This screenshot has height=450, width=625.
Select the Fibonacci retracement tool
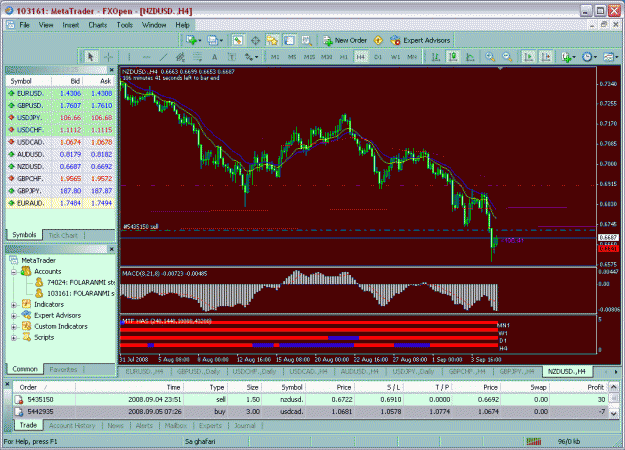tap(198, 57)
